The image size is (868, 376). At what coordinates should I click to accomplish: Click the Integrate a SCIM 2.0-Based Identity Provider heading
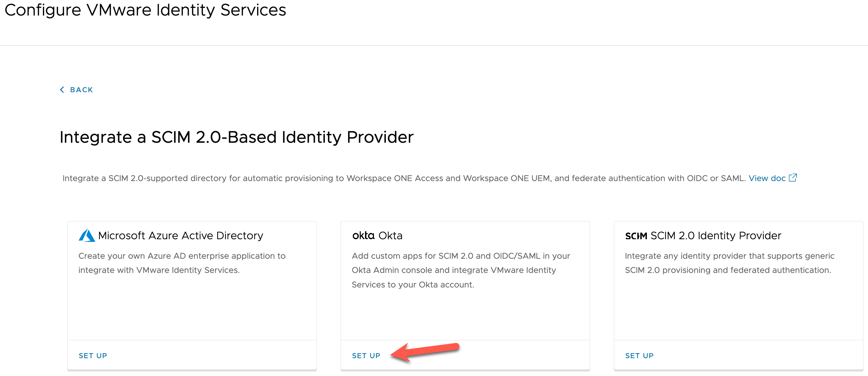pos(237,137)
